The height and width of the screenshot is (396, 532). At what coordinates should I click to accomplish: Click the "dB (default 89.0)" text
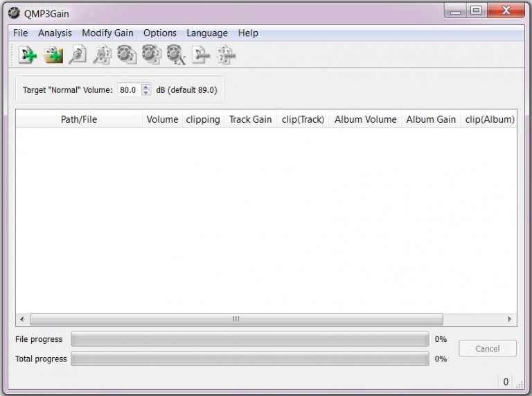pos(186,89)
